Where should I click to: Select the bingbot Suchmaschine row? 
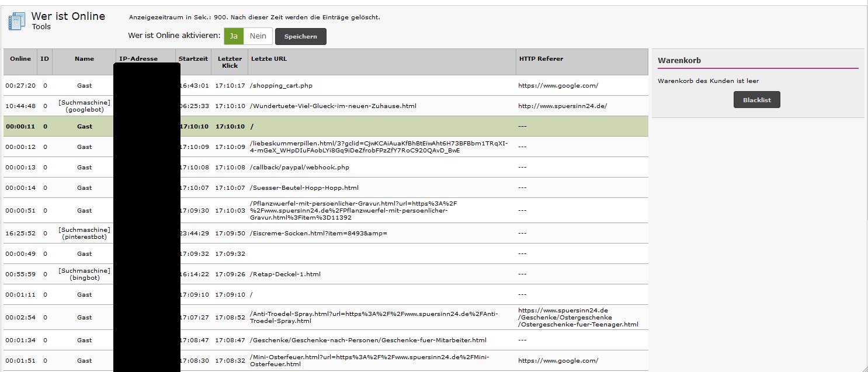tap(84, 274)
